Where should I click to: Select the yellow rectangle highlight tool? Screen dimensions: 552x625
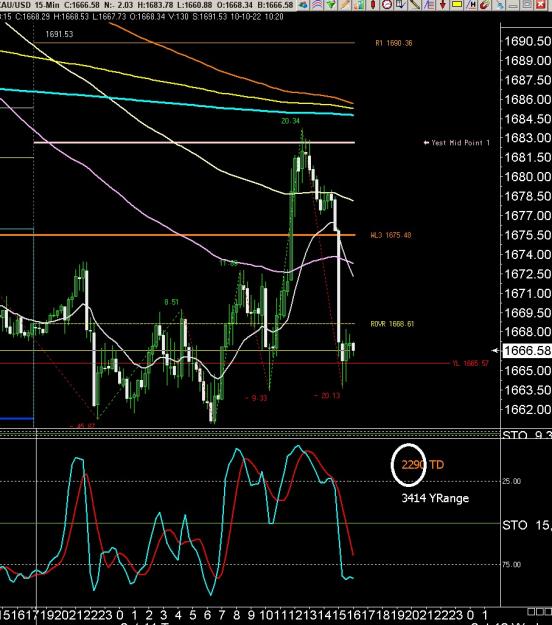457,4
